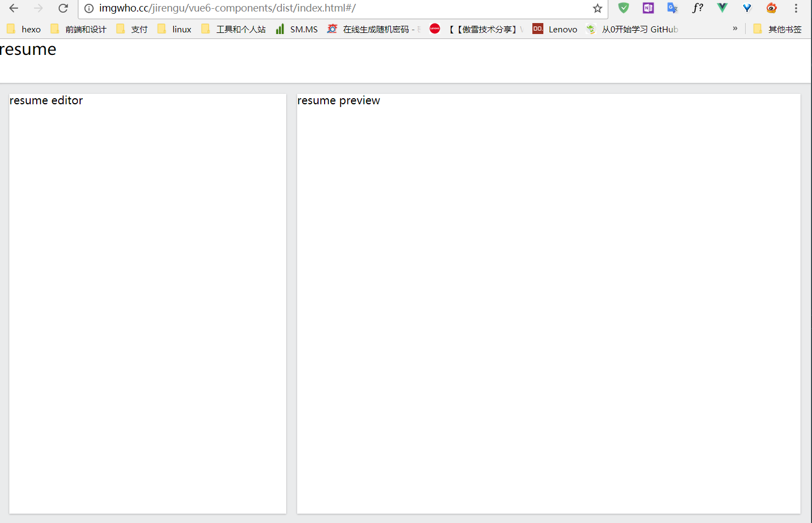The width and height of the screenshot is (812, 523).
Task: Open the blue Y-shaped extension icon
Action: point(747,8)
